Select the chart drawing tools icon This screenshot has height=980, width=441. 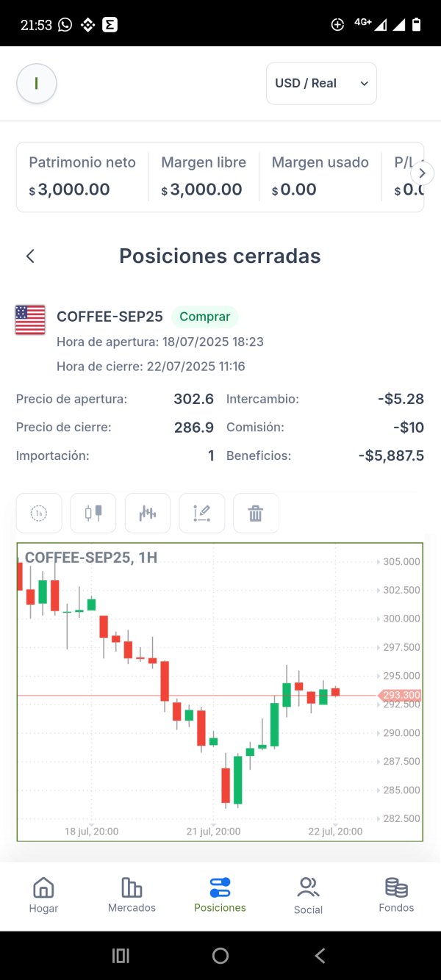click(202, 513)
